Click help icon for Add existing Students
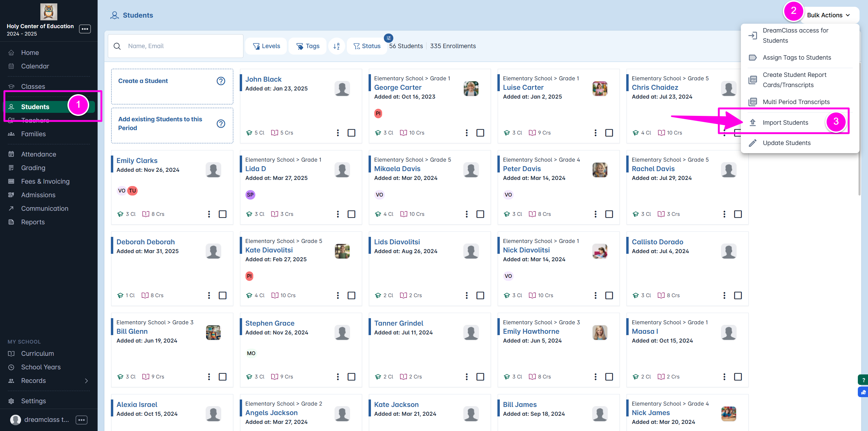The width and height of the screenshot is (868, 431). (221, 124)
